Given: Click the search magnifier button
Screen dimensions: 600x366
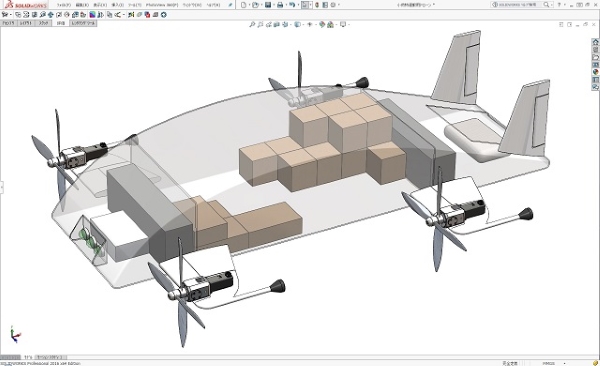Looking at the screenshot, I should 546,5.
